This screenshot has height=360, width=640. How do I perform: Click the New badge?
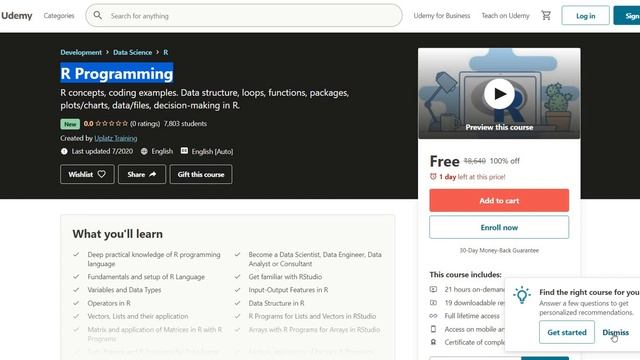(70, 124)
